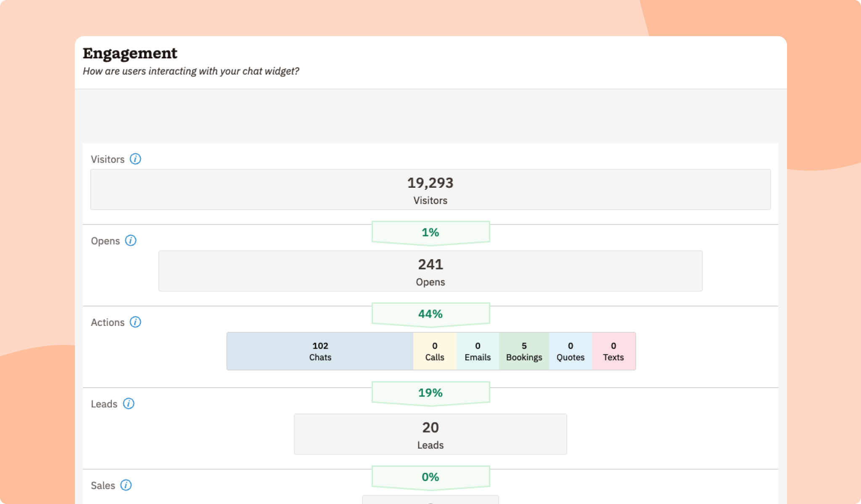Click the Actions info icon
Screen dimensions: 861x504
click(x=135, y=322)
